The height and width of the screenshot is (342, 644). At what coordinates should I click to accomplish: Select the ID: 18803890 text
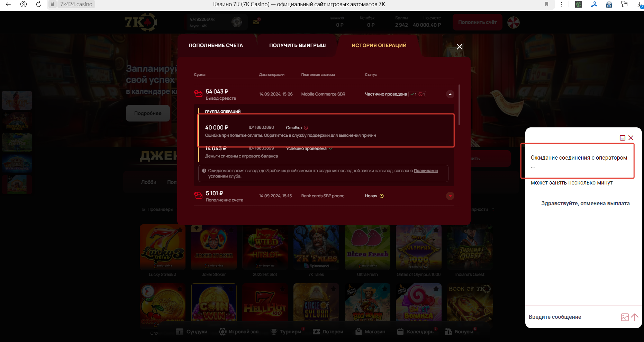pyautogui.click(x=261, y=127)
